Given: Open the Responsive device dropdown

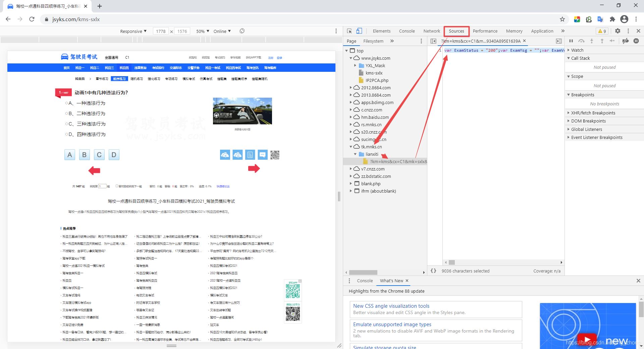Looking at the screenshot, I should click(x=133, y=31).
